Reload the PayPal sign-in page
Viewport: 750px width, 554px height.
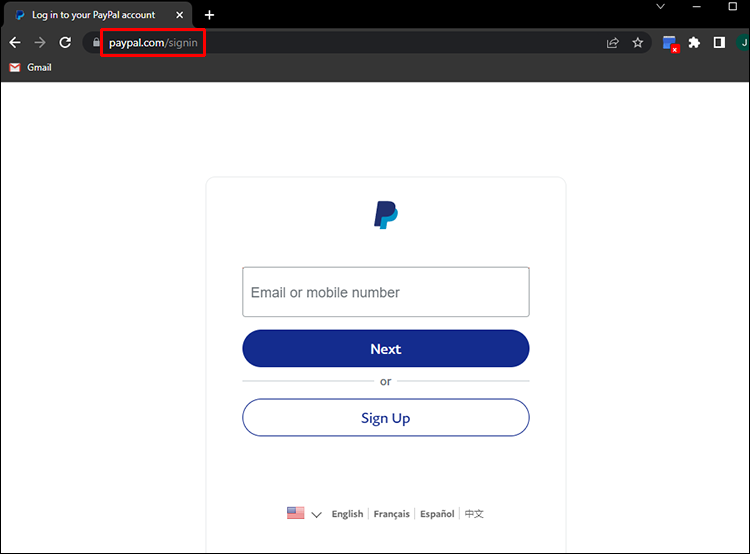[x=65, y=43]
